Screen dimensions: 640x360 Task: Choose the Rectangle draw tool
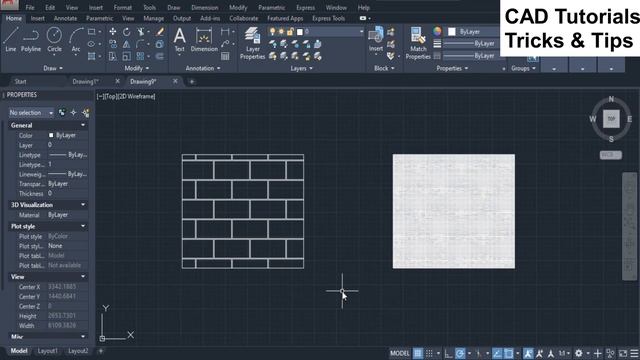pyautogui.click(x=91, y=32)
